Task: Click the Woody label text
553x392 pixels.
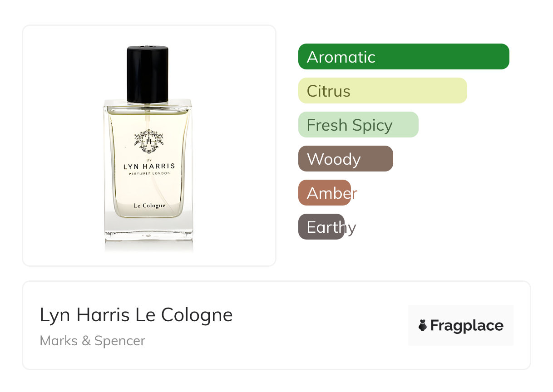Action: click(334, 159)
